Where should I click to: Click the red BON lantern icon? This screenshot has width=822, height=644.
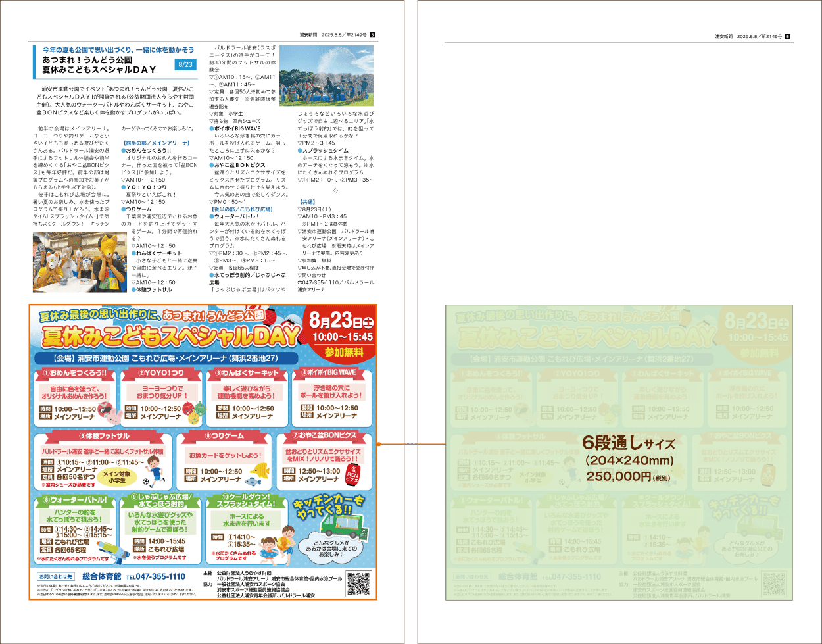(x=352, y=474)
